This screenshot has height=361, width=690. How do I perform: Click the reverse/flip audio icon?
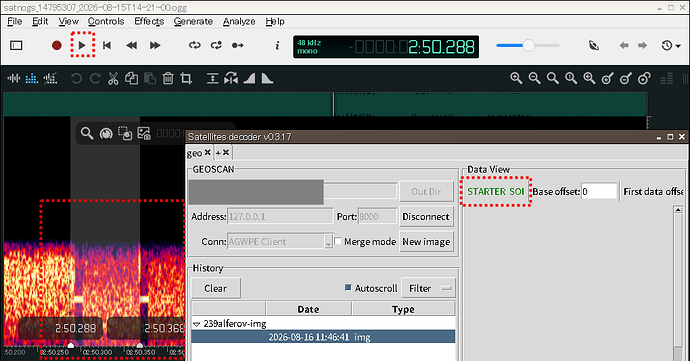coord(231,79)
